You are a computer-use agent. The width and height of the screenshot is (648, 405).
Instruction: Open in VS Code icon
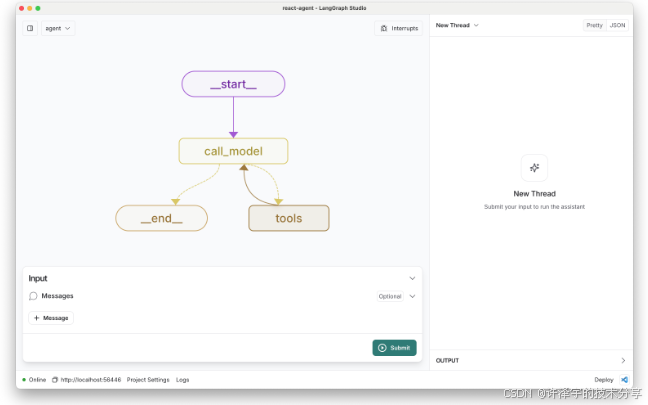point(624,379)
